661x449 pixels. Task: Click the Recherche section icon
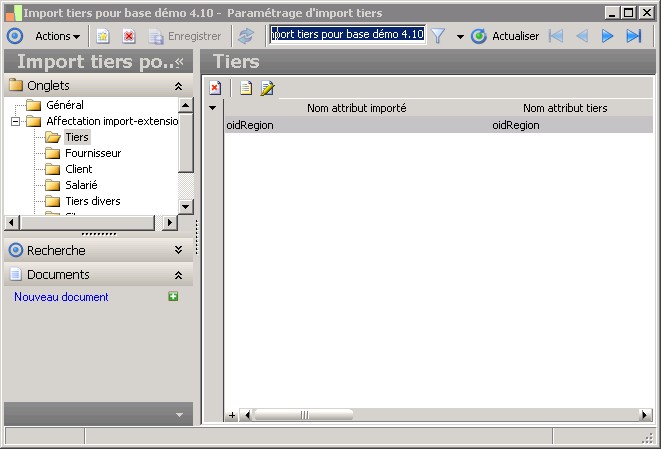point(16,250)
